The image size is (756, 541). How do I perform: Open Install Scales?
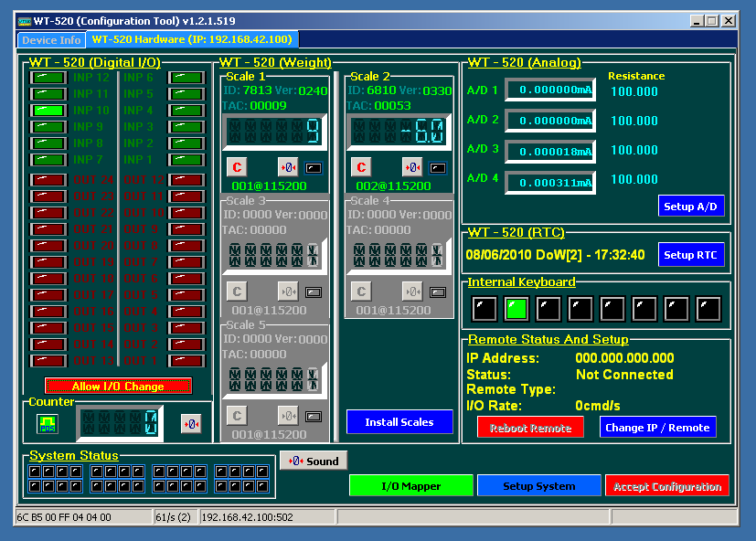coord(399,422)
